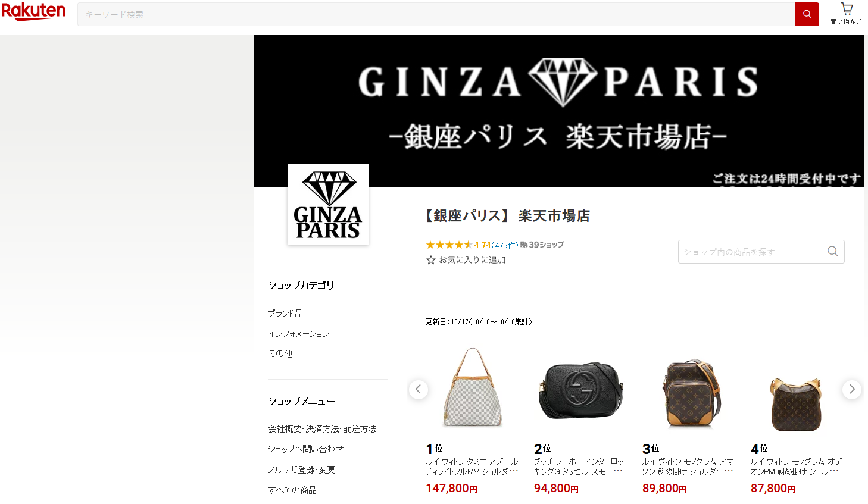
Task: Open the インフォメーション category
Action: [x=299, y=333]
